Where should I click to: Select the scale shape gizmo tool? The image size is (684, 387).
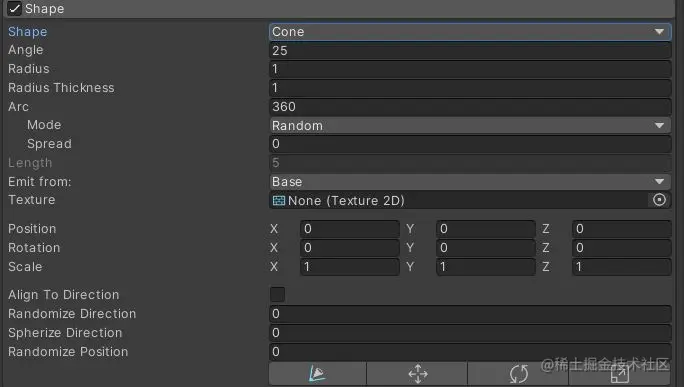point(619,374)
